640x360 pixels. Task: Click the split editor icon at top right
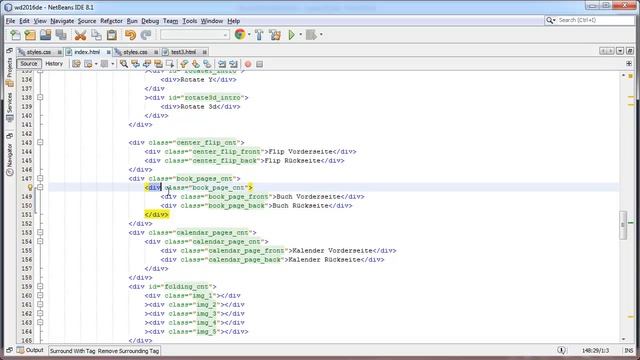coord(629,64)
